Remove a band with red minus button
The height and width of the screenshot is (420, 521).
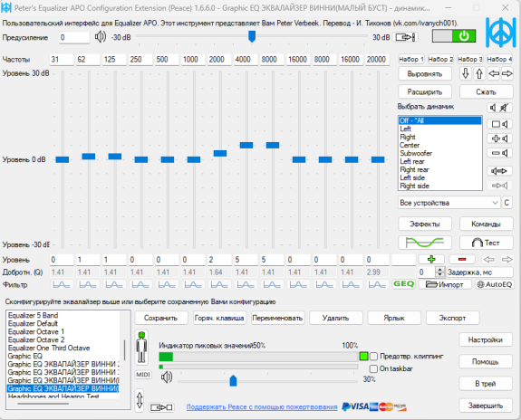point(462,259)
